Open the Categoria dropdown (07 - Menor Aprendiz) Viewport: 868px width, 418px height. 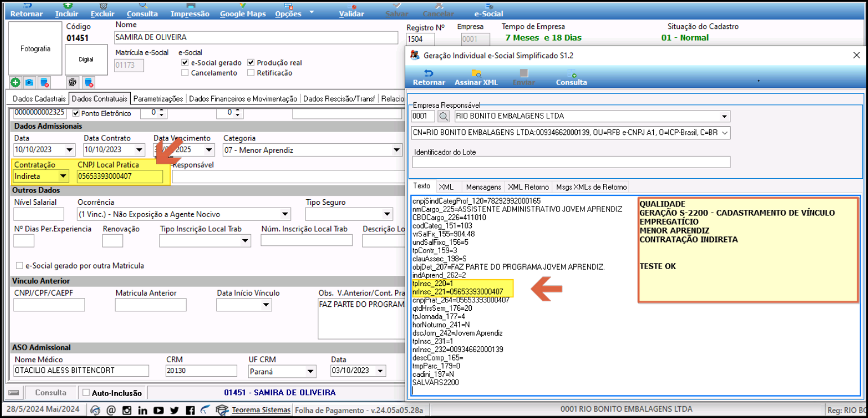coord(397,150)
